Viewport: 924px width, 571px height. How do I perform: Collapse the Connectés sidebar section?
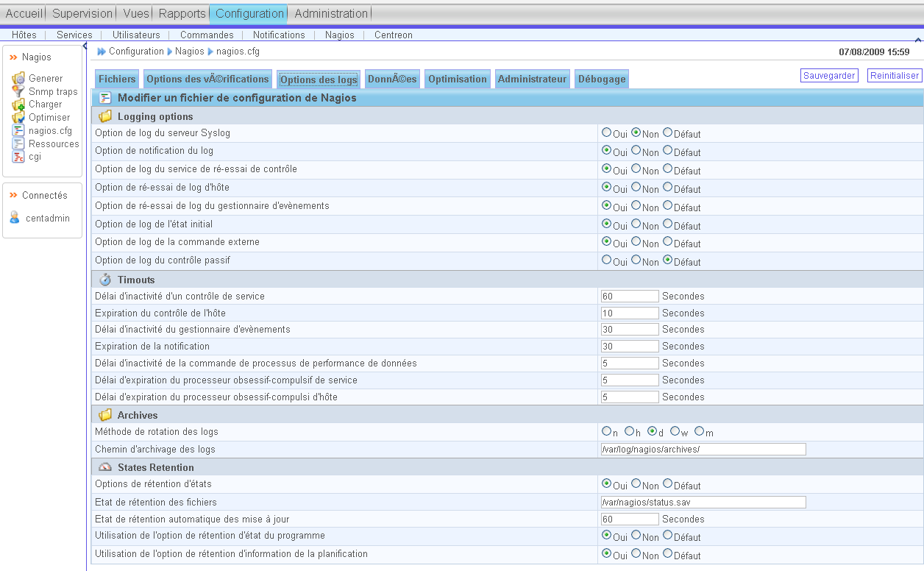[x=13, y=196]
